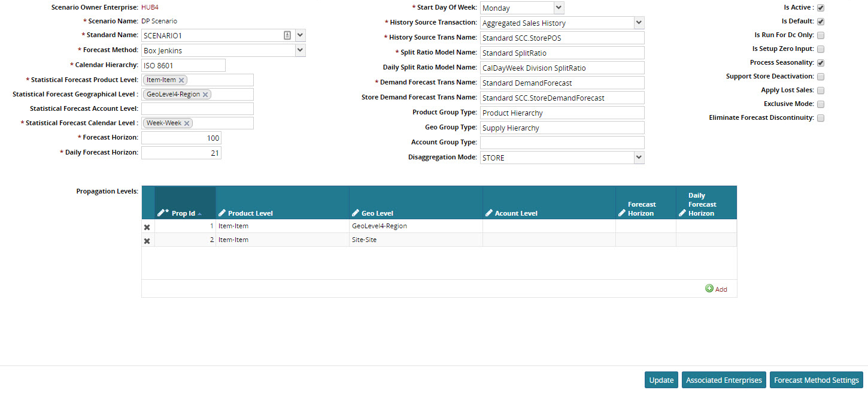Image resolution: width=868 pixels, height=393 pixels.
Task: Click the Aggregated Sales History value
Action: [557, 23]
